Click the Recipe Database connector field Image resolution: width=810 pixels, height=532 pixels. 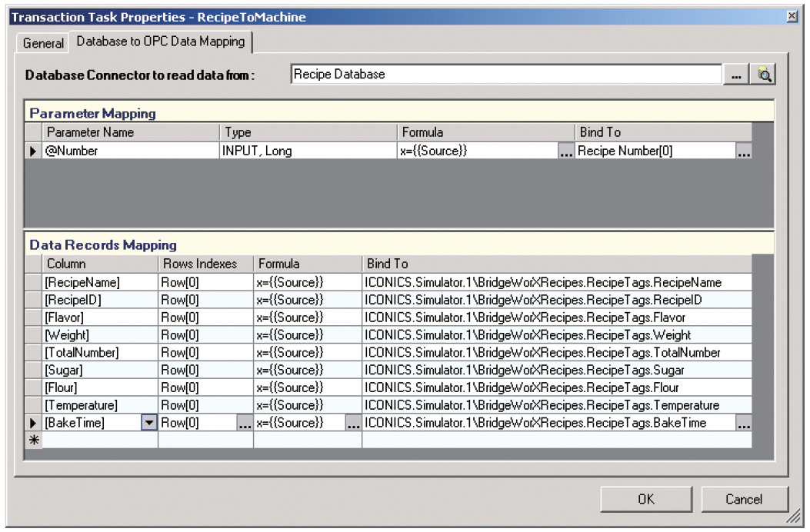pyautogui.click(x=506, y=75)
